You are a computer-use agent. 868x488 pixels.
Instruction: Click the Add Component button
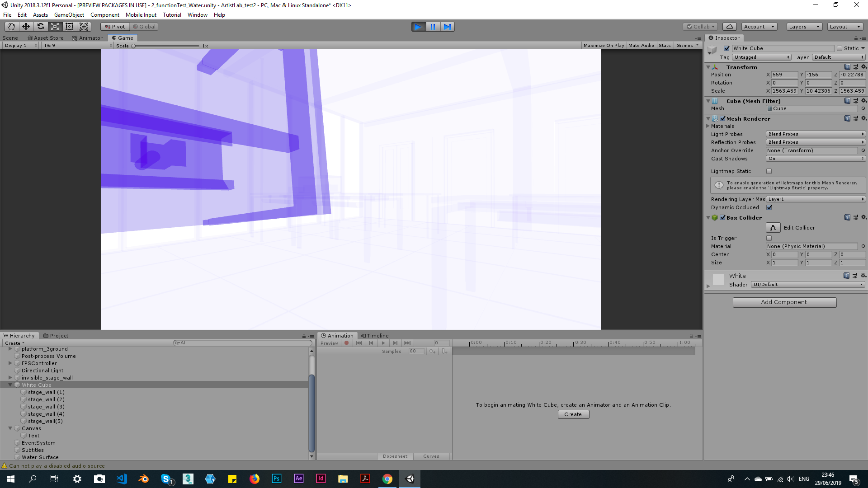tap(784, 302)
